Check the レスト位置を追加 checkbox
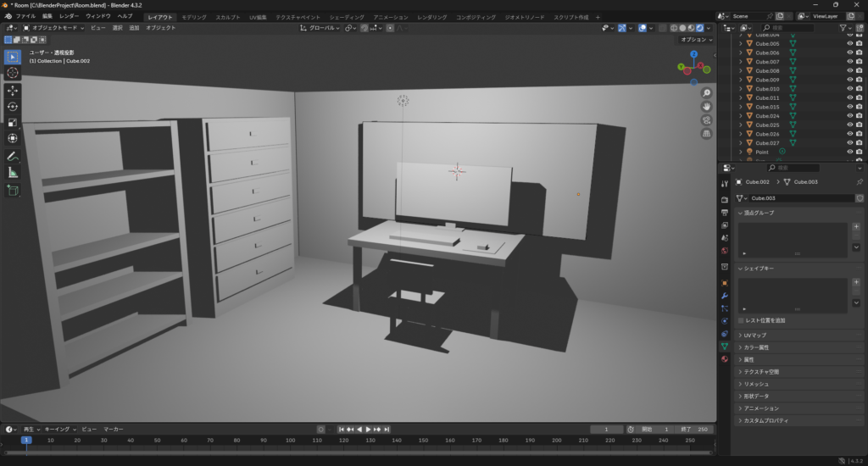 [x=742, y=321]
